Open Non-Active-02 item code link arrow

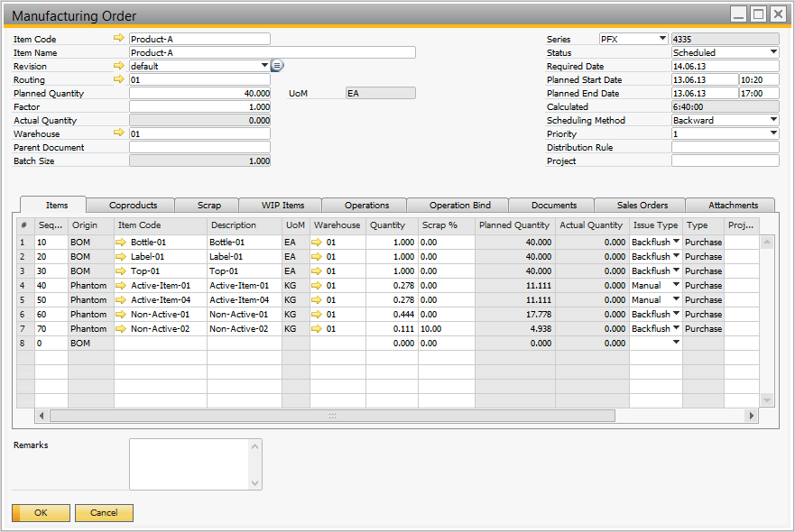pos(121,329)
